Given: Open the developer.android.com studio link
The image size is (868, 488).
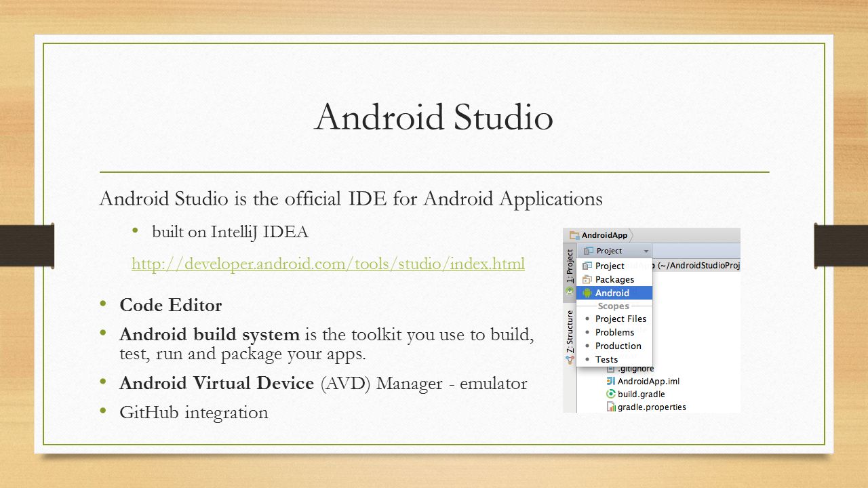Looking at the screenshot, I should 328,263.
